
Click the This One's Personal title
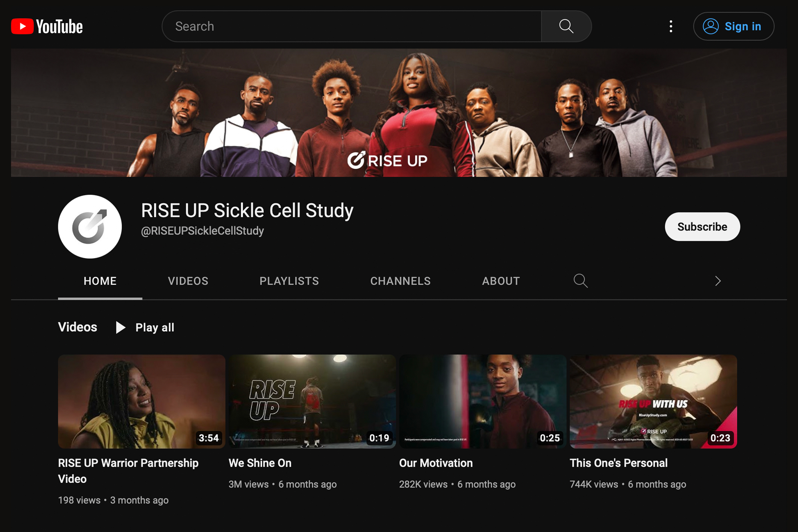619,463
